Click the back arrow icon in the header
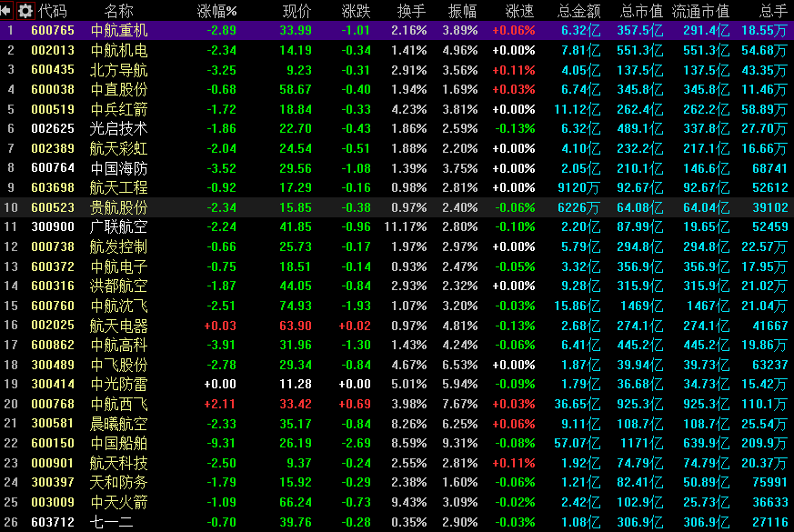 (x=6, y=11)
